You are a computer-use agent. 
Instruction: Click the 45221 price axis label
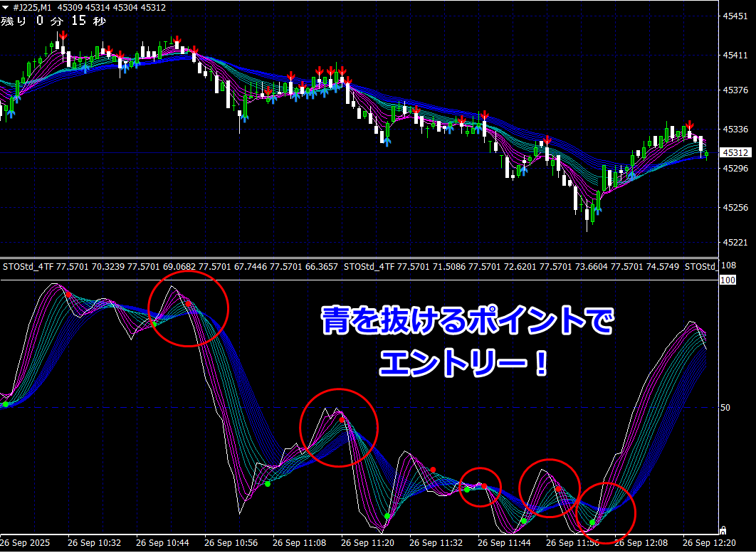(x=735, y=243)
